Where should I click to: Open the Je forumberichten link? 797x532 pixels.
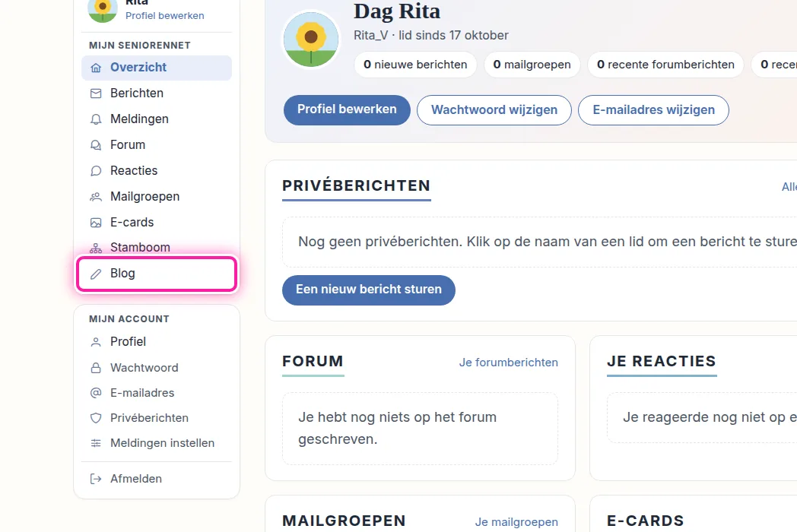click(x=508, y=363)
